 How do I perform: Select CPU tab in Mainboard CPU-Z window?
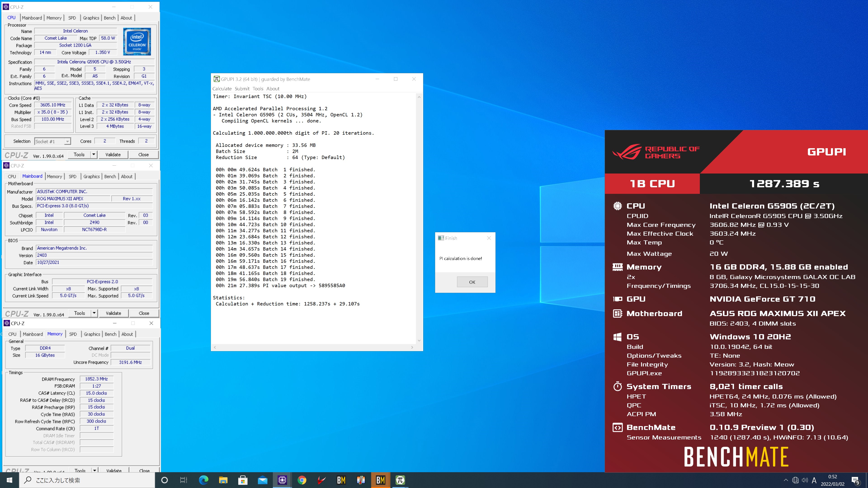[12, 176]
